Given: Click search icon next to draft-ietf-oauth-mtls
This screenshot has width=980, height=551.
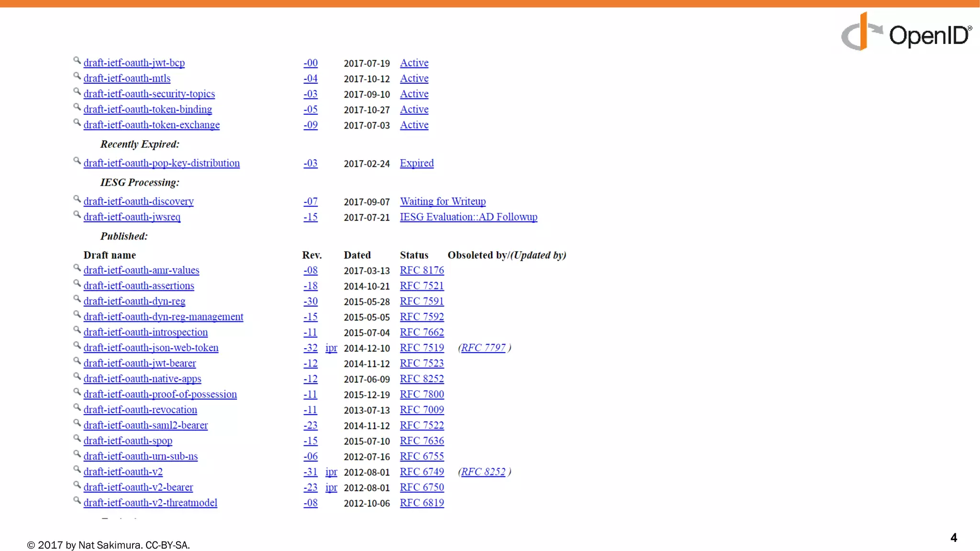Looking at the screenshot, I should [x=77, y=76].
